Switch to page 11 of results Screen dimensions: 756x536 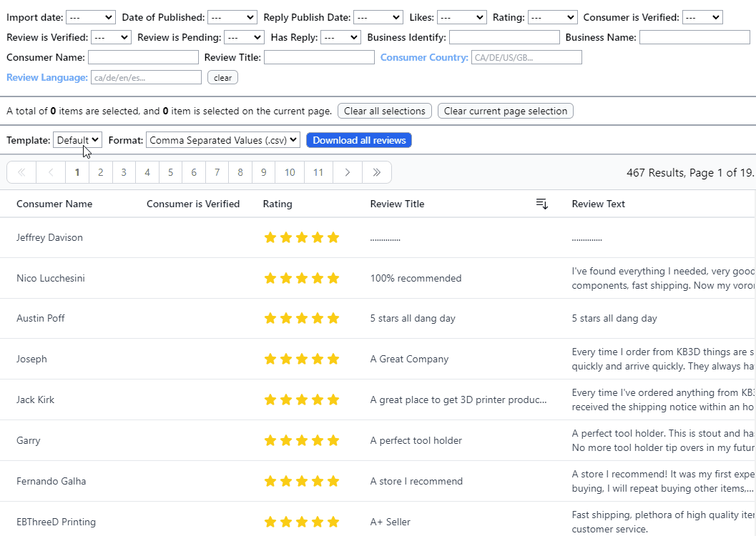318,172
